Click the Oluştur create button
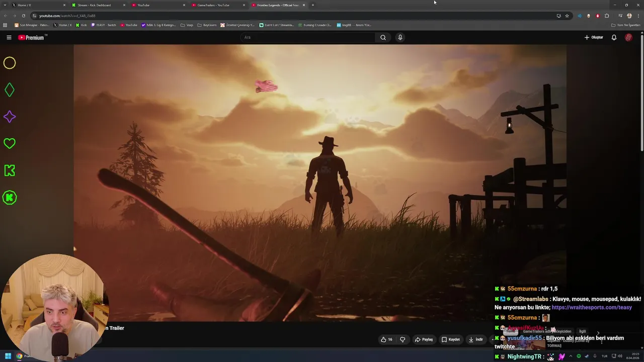Viewport: 644px width, 362px height. (x=594, y=37)
